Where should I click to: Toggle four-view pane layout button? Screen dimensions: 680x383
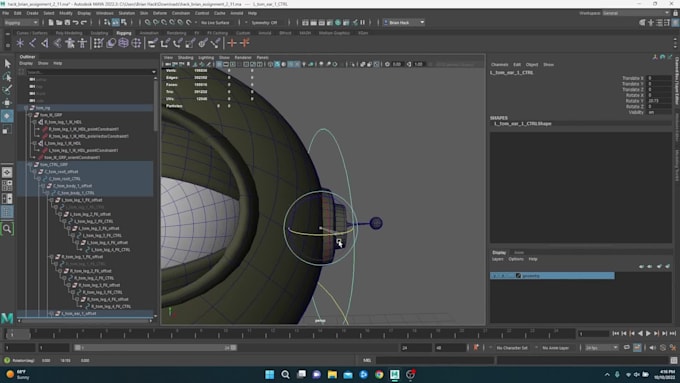[7, 185]
